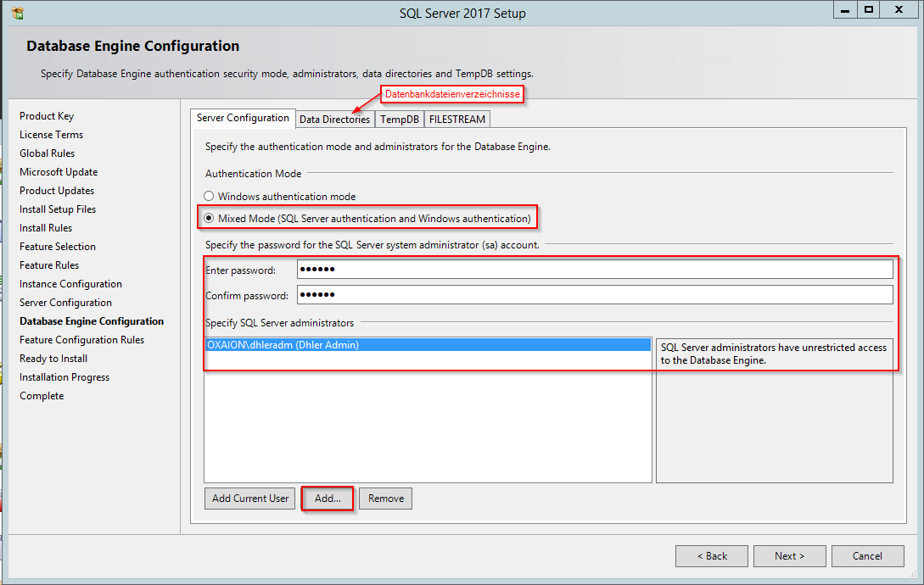
Task: Click the Add... button
Action: 328,499
